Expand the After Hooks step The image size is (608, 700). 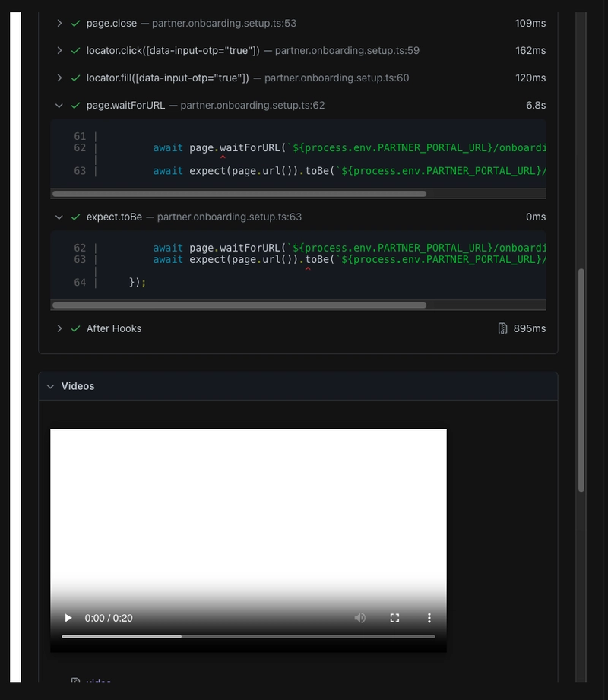[59, 328]
